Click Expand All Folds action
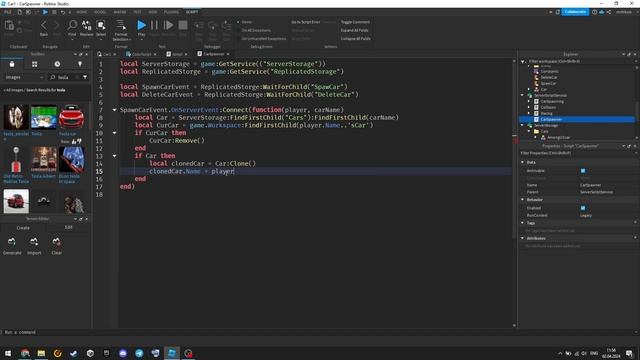This screenshot has height=360, width=640. click(355, 30)
